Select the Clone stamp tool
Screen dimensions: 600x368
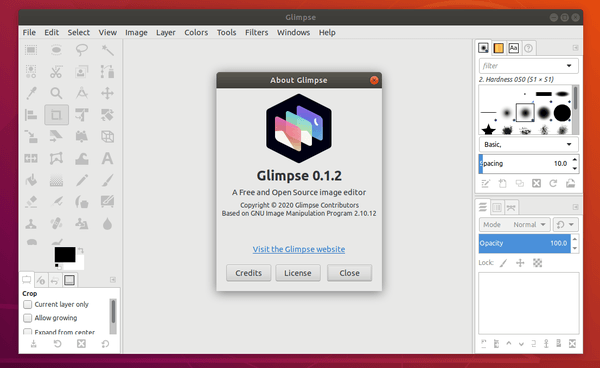pos(31,223)
